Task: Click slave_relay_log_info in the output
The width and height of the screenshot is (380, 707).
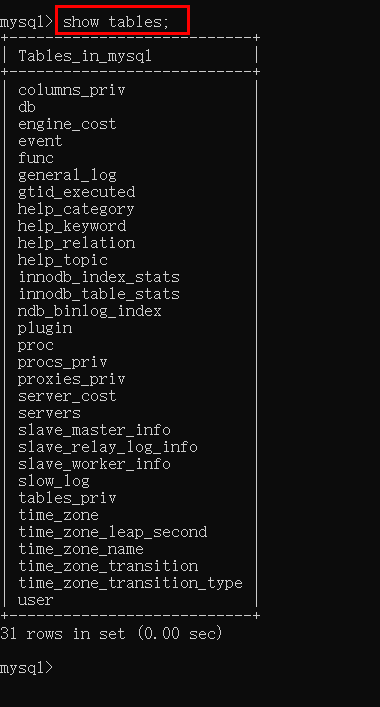Action: pos(108,447)
